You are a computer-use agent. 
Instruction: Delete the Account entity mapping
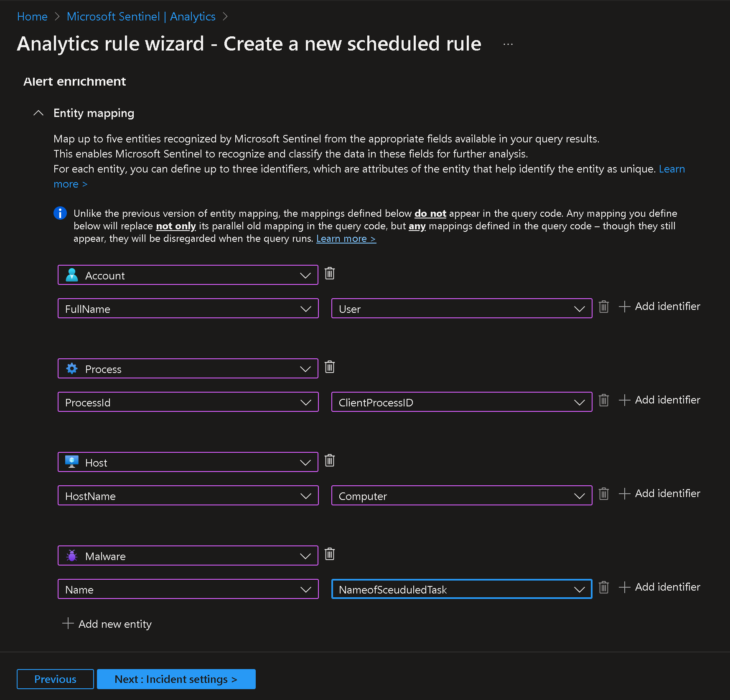330,274
